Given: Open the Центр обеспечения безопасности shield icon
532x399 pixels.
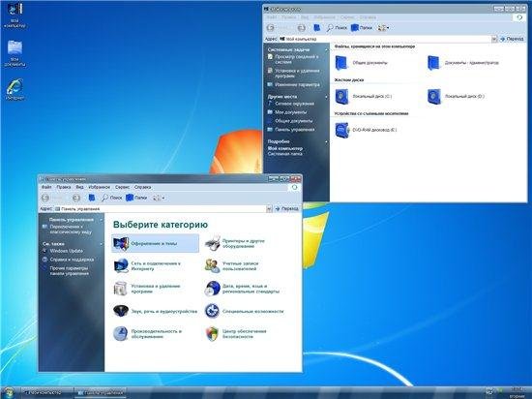Looking at the screenshot, I should [x=213, y=334].
